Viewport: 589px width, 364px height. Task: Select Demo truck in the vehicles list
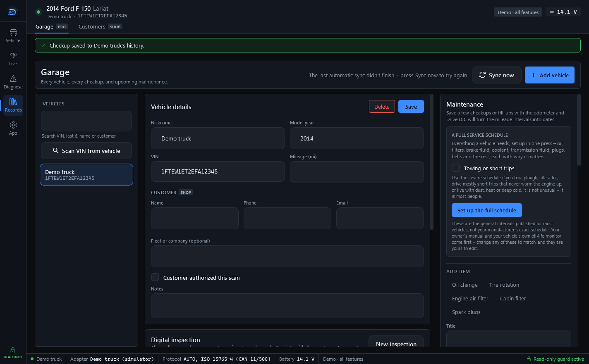click(86, 175)
